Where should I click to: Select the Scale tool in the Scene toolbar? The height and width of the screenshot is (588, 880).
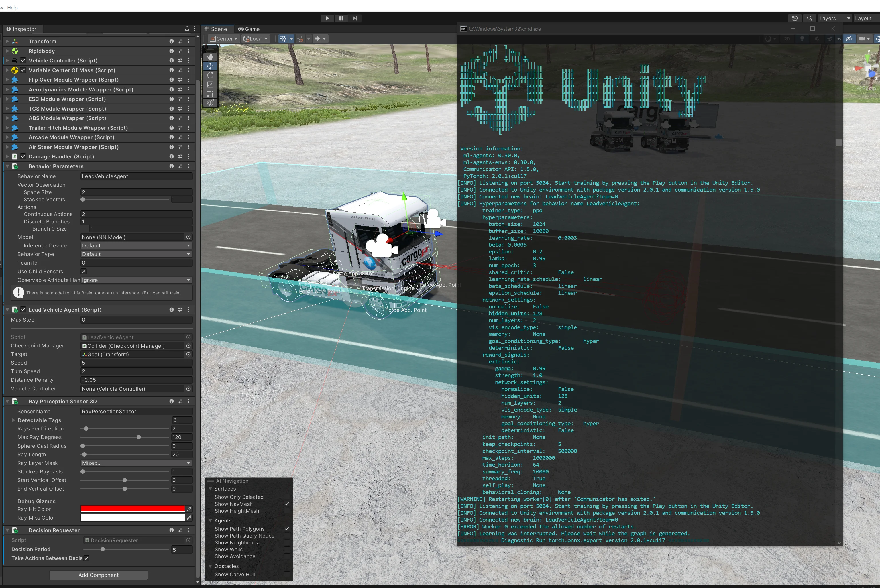210,84
